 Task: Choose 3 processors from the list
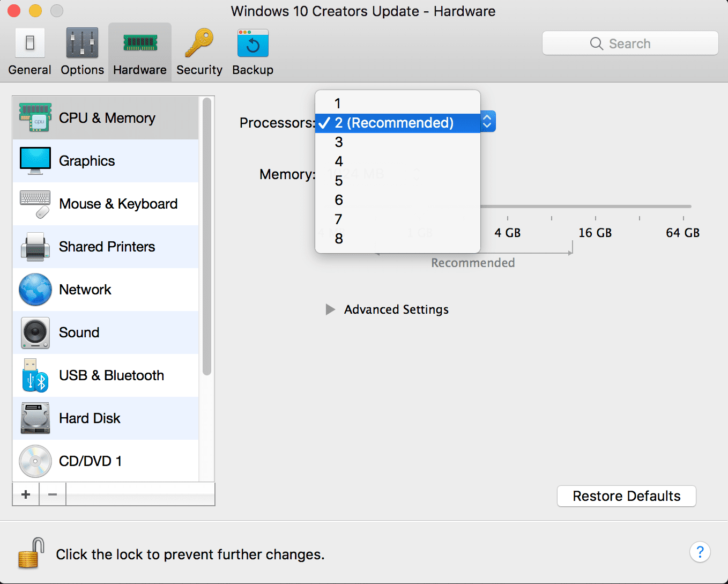click(398, 142)
